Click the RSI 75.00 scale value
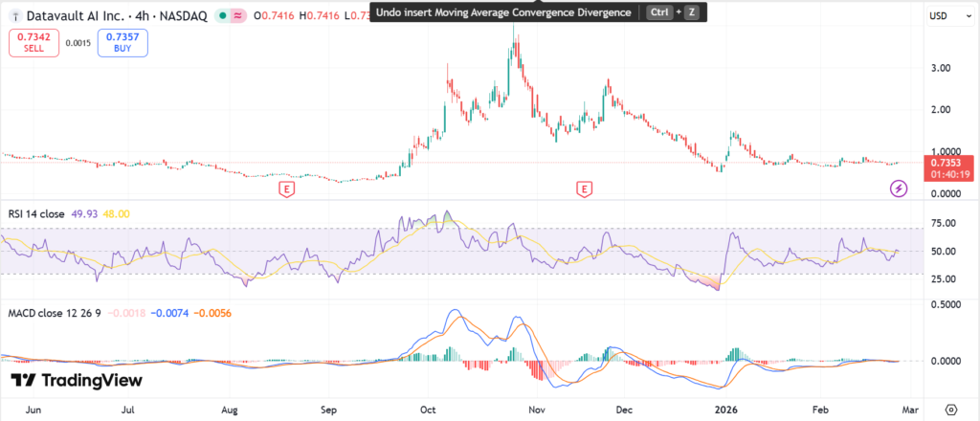 coord(943,223)
